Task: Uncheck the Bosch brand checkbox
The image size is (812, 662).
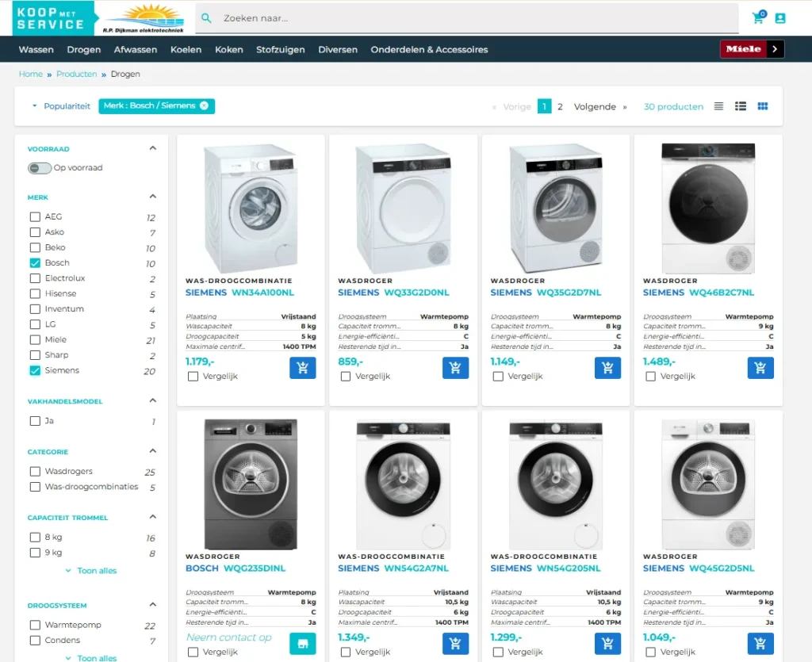Action: [x=35, y=263]
